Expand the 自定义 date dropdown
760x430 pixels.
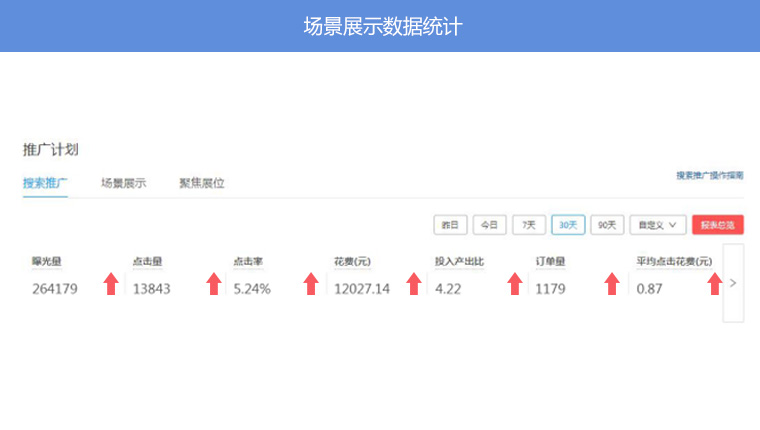pos(658,225)
